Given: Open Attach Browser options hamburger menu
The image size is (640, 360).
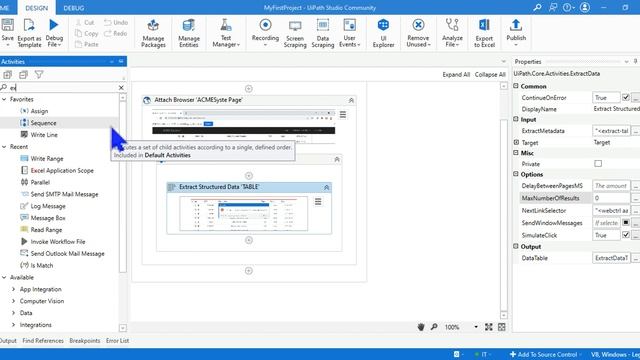Looking at the screenshot, I should click(343, 115).
